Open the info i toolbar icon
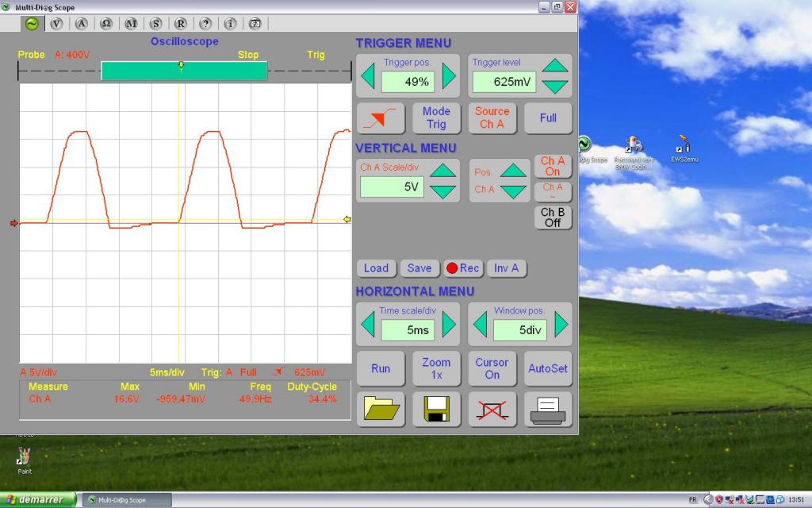Screen dimensions: 812x508 [x=231, y=23]
